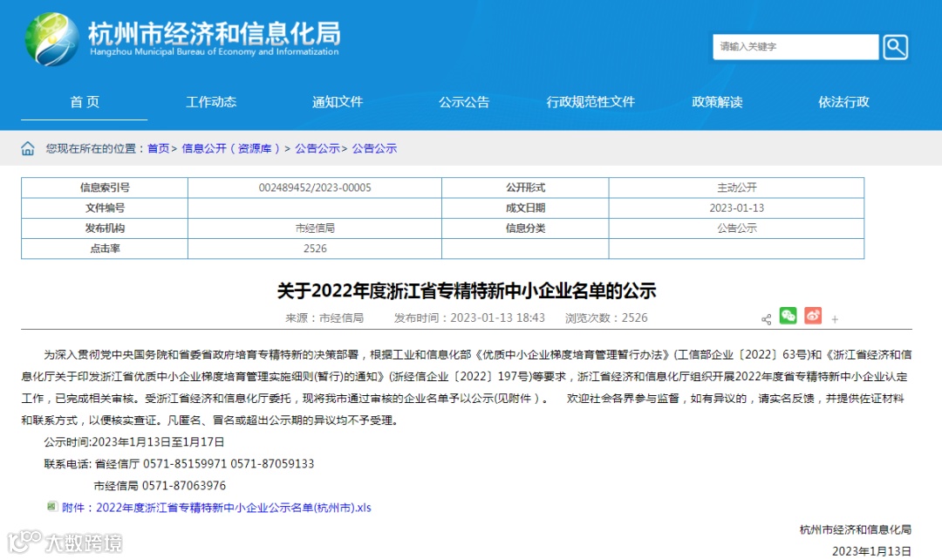Viewport: 942px width, 560px height.
Task: Click the 公开形式 table label
Action: tap(525, 188)
